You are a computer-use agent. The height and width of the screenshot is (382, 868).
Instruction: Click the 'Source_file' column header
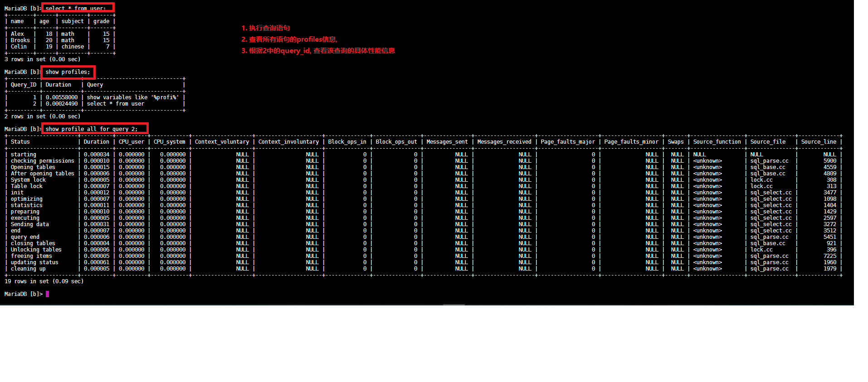[768, 142]
